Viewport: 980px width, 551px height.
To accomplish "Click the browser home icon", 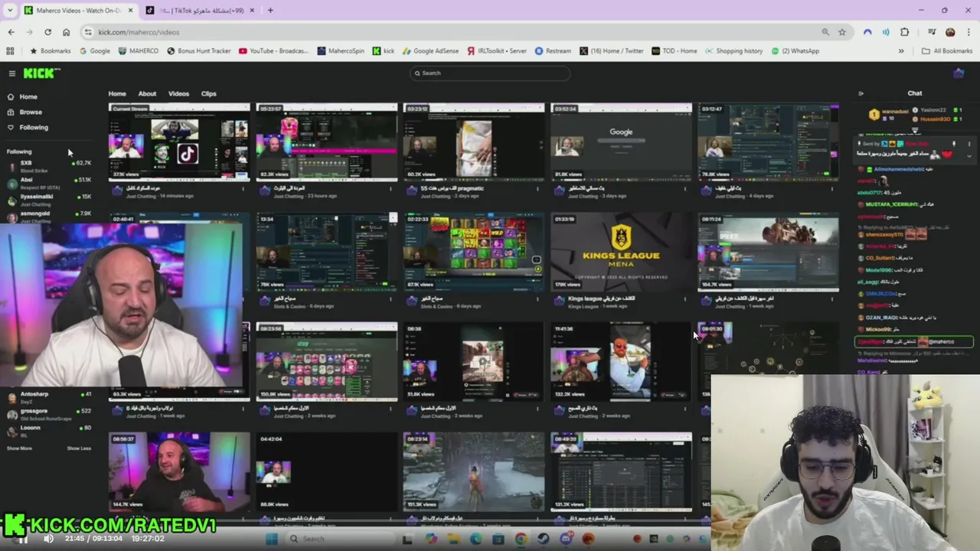I will point(66,32).
